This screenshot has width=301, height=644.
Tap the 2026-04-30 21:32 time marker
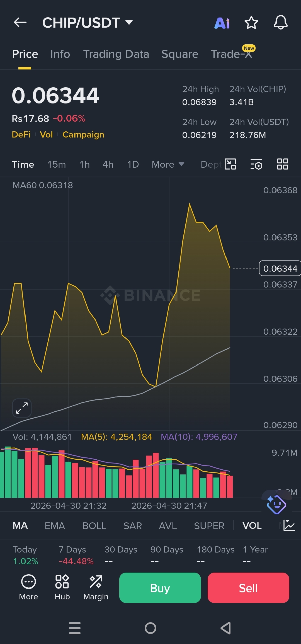tap(68, 506)
